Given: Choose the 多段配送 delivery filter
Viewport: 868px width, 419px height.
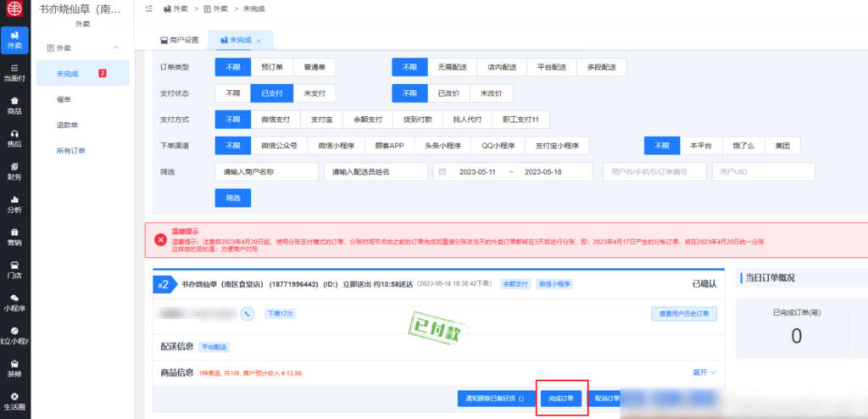Looking at the screenshot, I should 601,67.
